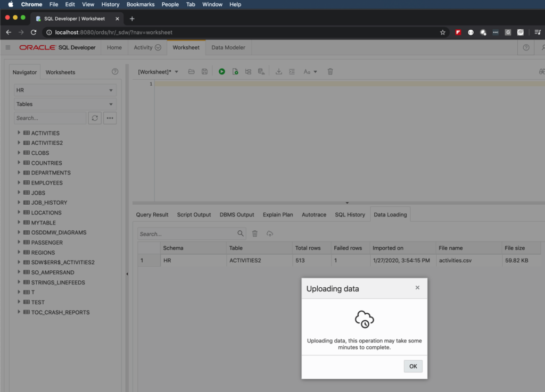545x392 pixels.
Task: Switch to the Worksheets tab in side panel
Action: point(61,72)
